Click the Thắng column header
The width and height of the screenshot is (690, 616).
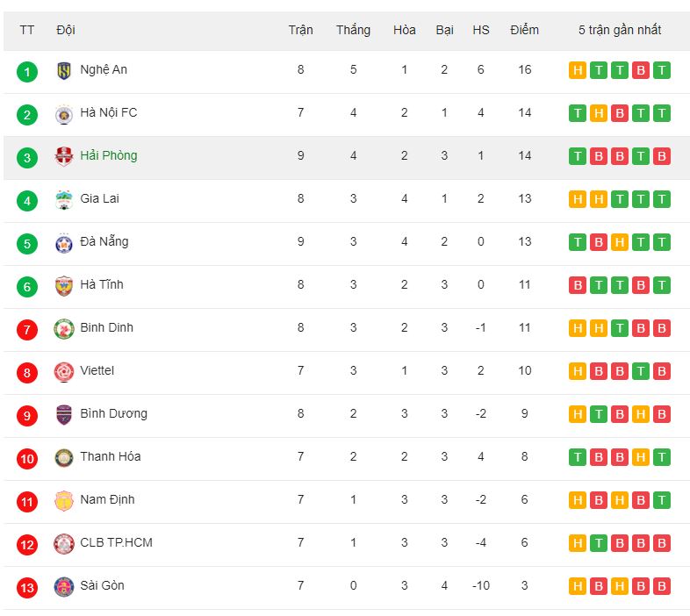pyautogui.click(x=354, y=30)
